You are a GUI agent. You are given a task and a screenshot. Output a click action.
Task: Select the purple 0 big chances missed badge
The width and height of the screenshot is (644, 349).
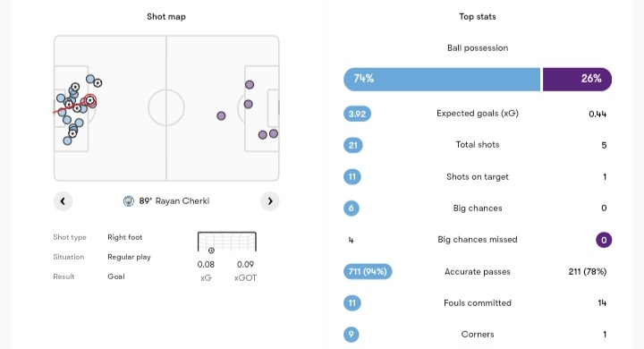[x=604, y=240]
